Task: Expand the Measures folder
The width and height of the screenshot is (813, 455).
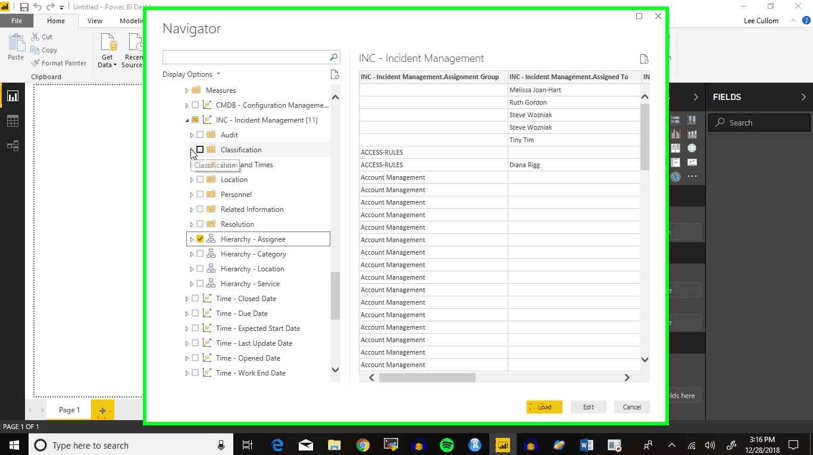Action: point(187,90)
